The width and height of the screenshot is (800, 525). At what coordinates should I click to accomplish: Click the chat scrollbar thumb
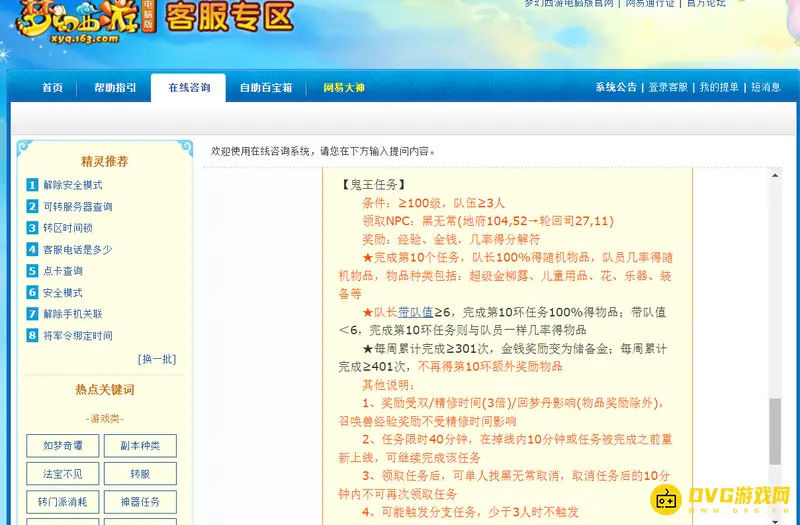click(775, 432)
